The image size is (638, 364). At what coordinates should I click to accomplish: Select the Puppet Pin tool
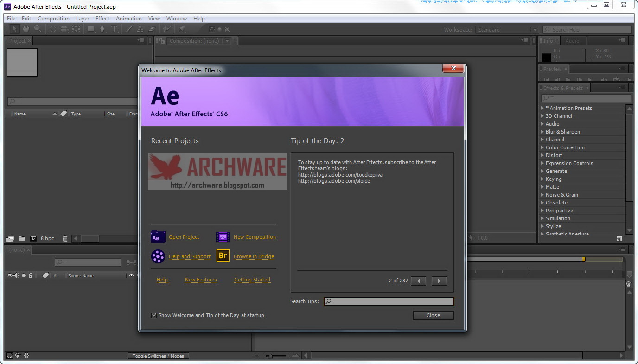pyautogui.click(x=182, y=29)
